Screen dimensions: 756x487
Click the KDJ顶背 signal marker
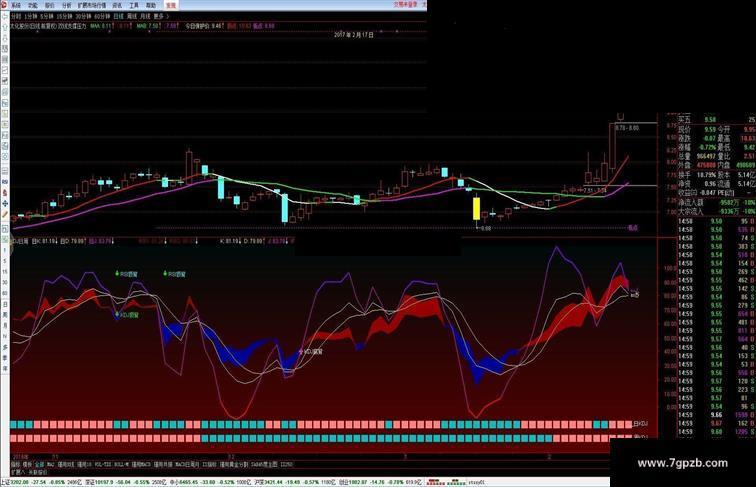(x=127, y=315)
